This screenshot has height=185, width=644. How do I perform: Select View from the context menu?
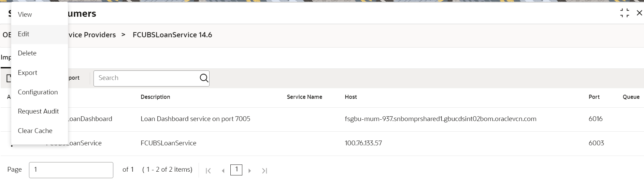coord(25,15)
